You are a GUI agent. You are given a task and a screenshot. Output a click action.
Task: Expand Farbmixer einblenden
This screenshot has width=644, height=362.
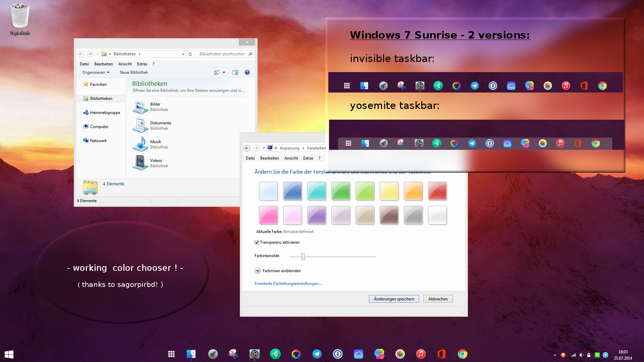point(258,271)
